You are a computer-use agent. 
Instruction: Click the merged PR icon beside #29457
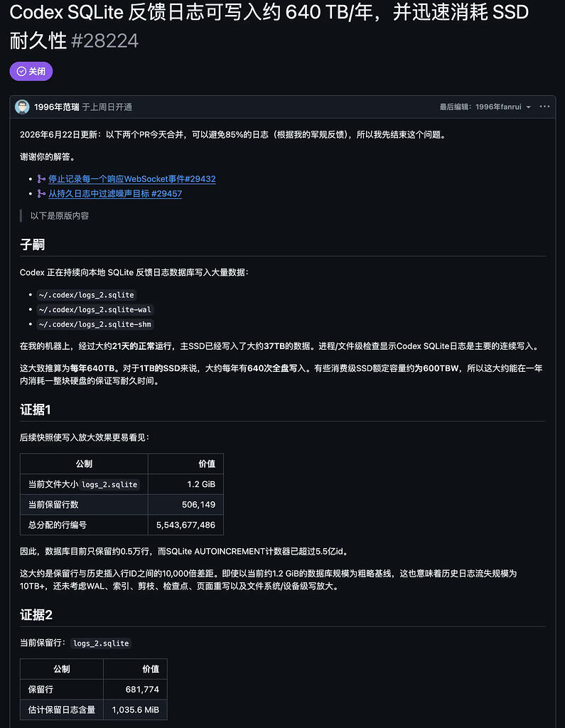[41, 193]
